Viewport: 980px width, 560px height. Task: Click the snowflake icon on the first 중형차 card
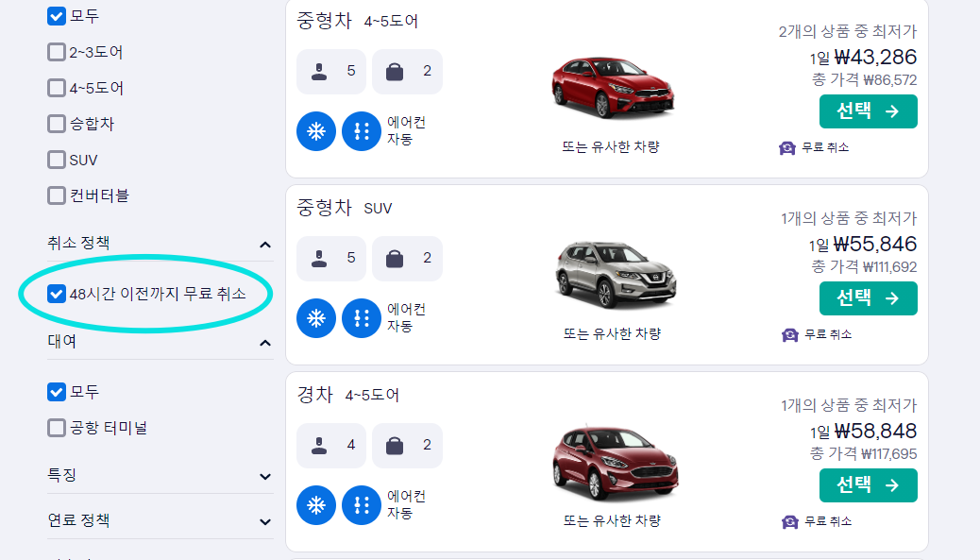[x=315, y=131]
